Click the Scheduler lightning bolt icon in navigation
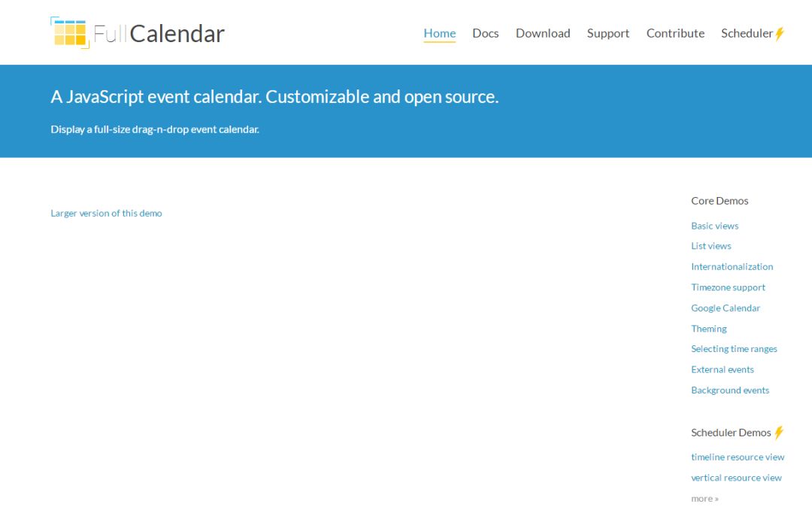The image size is (812, 507). click(x=780, y=34)
